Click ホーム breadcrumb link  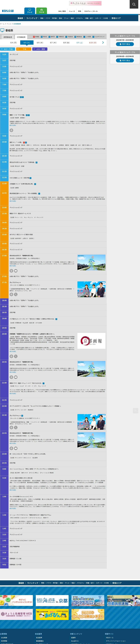[x=2, y=24]
